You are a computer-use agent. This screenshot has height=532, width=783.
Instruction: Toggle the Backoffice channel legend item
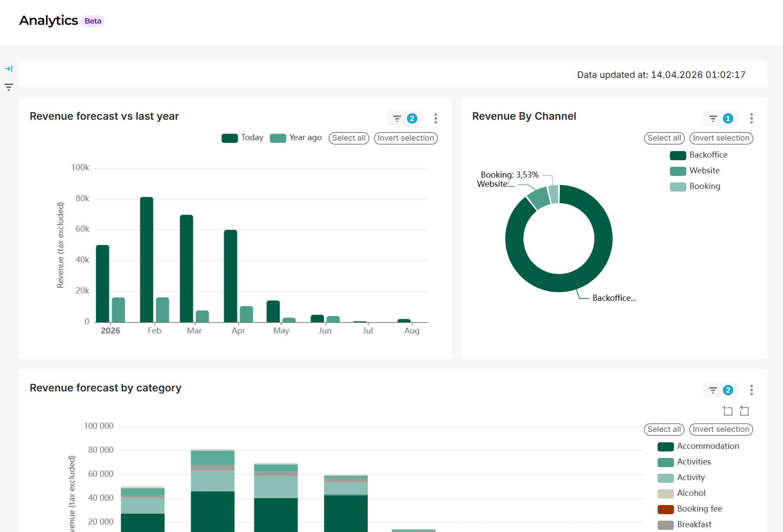click(698, 155)
